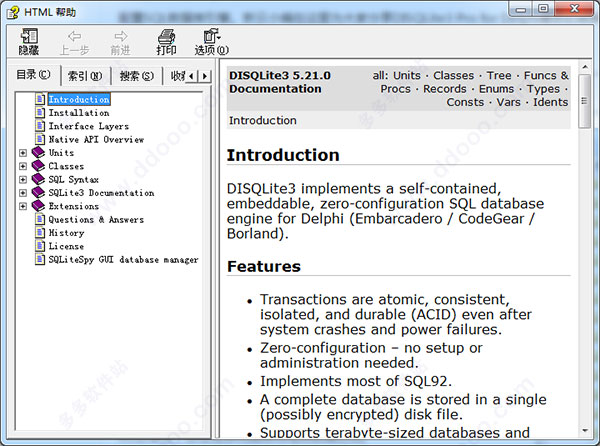
Task: Select Native API Overview topic
Action: click(x=96, y=140)
